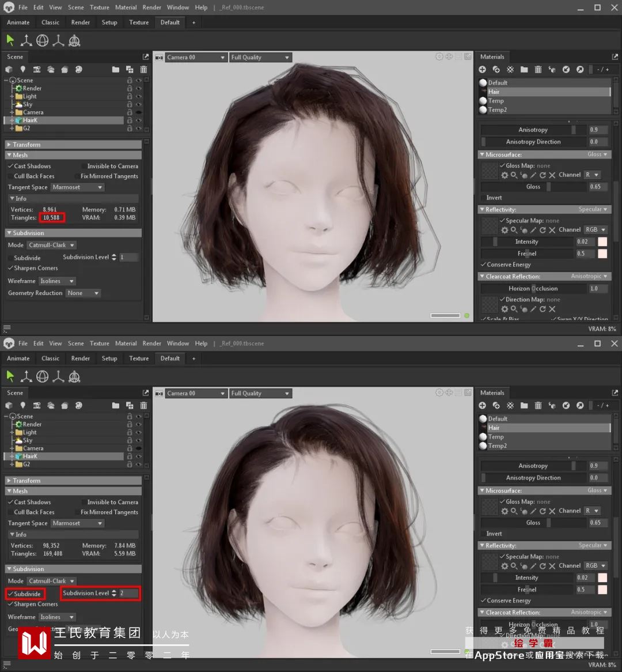Click the Gloss Map magnifier icon in upper window

pos(514,175)
